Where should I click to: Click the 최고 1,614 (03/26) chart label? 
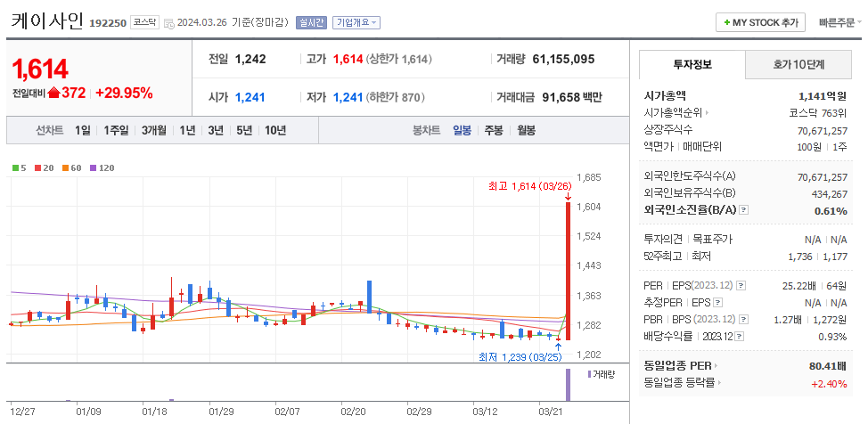pos(529,186)
